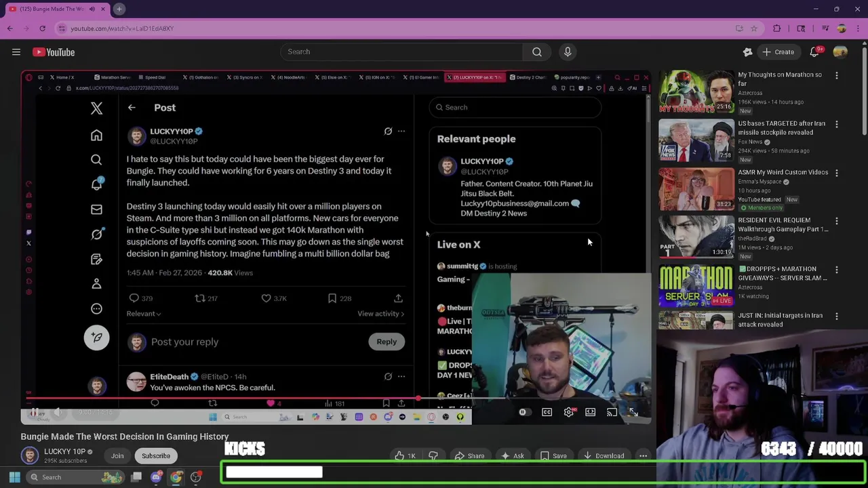Open options for JUST IN Initial targets video
Screen dimensions: 868x488
(836, 317)
